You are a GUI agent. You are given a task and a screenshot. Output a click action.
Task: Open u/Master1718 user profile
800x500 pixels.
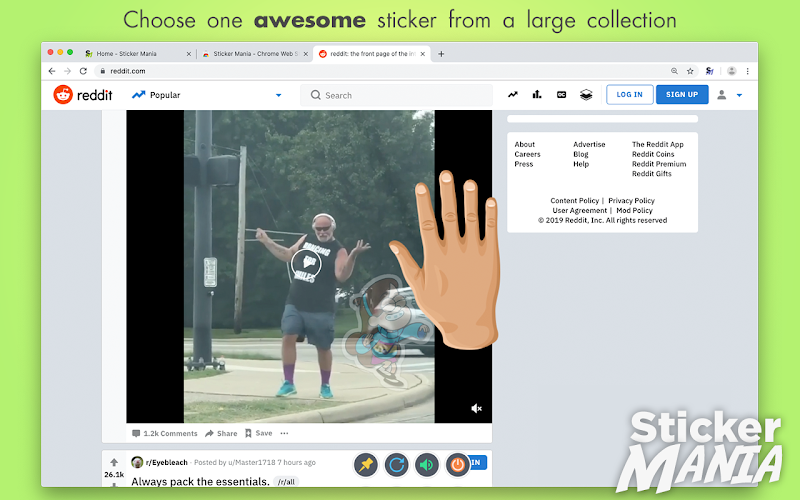click(x=252, y=462)
